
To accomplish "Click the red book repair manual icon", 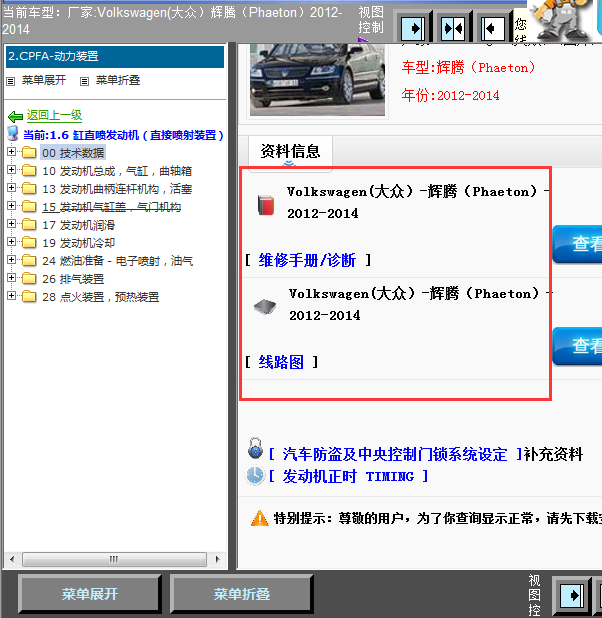I will 266,205.
